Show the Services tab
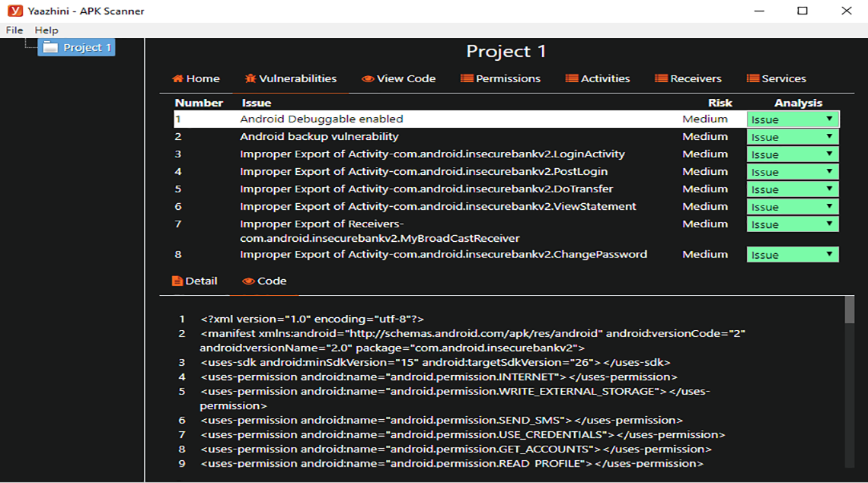The height and width of the screenshot is (483, 868). pyautogui.click(x=776, y=78)
